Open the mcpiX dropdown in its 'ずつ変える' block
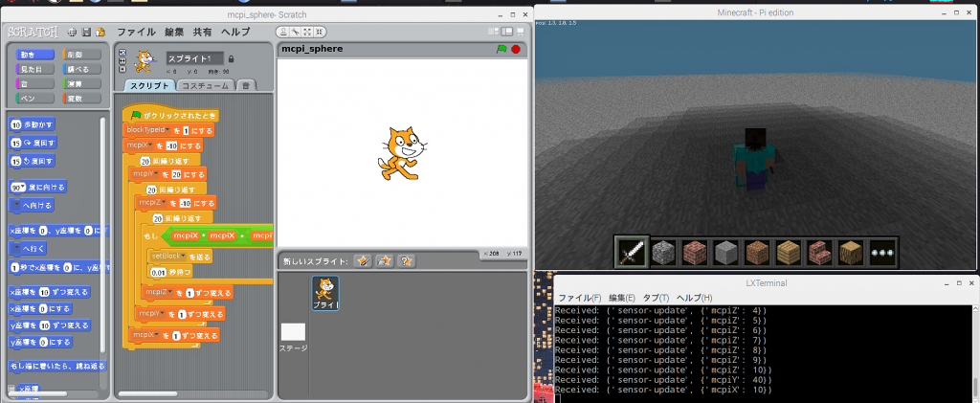980x403 pixels. (x=157, y=336)
